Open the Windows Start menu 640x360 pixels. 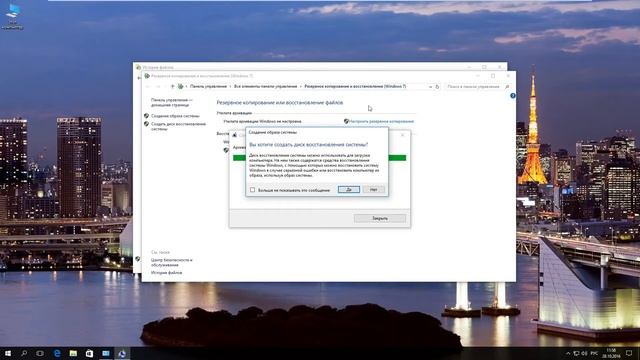point(8,353)
